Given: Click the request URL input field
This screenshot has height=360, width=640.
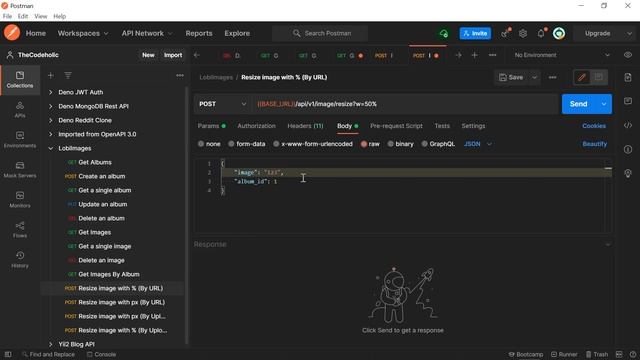Looking at the screenshot, I should pyautogui.click(x=405, y=104).
